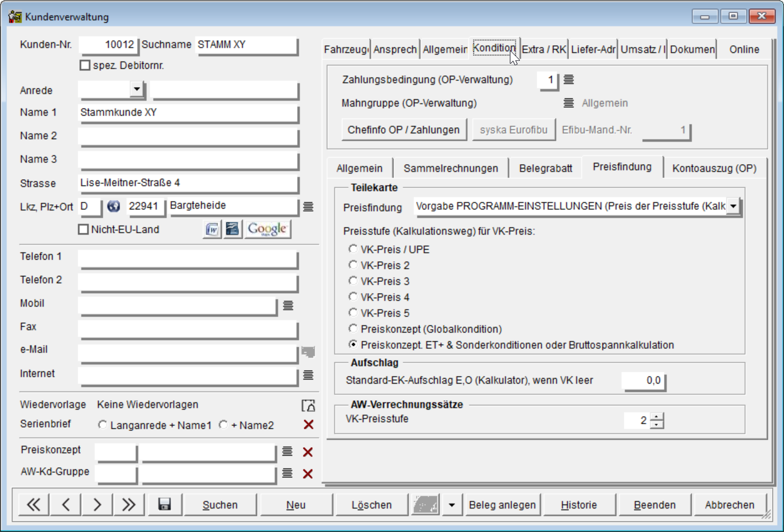Clear Preiskonzept with red X

click(x=308, y=452)
